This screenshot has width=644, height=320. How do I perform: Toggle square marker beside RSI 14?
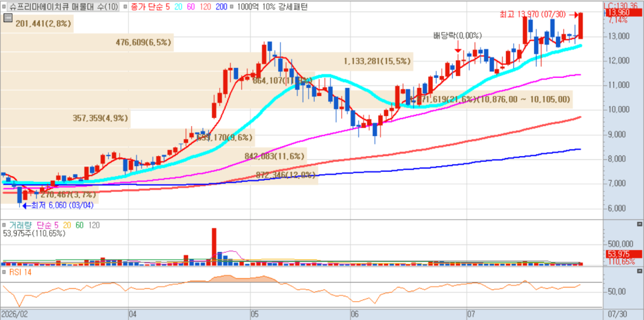point(4,272)
